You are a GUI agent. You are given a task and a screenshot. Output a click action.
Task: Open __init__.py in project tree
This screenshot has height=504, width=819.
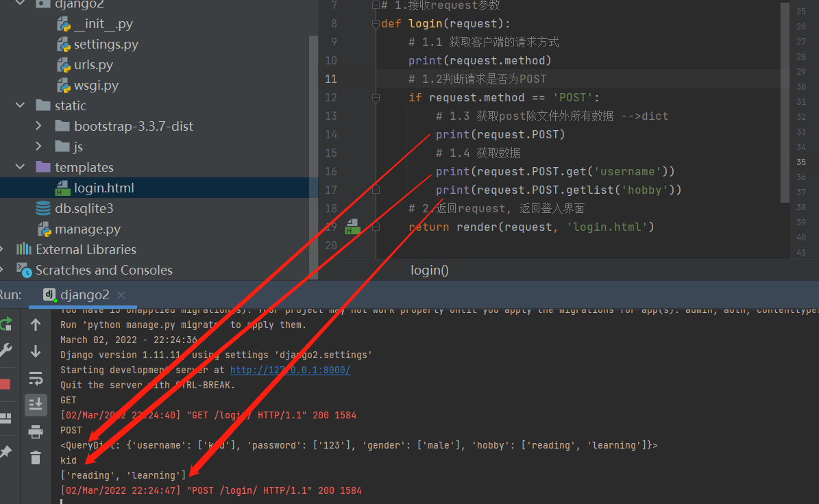(103, 23)
